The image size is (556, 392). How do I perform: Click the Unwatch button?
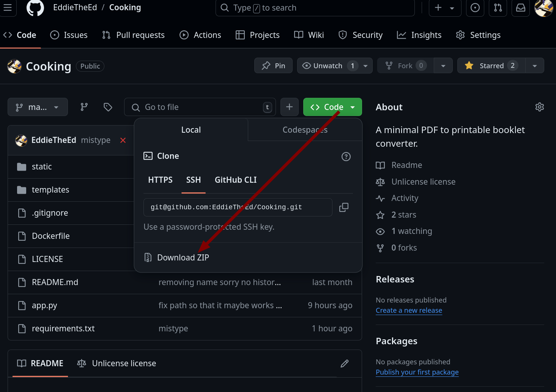[x=328, y=66]
